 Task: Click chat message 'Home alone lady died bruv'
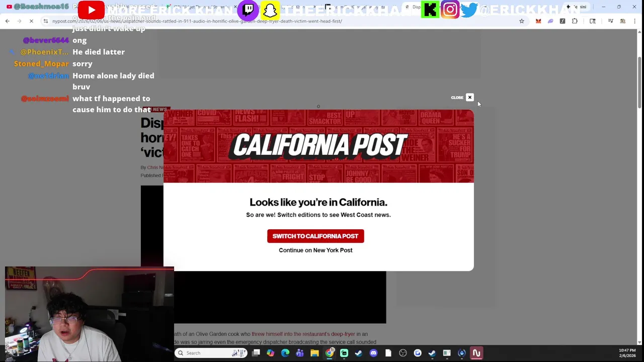click(x=113, y=81)
